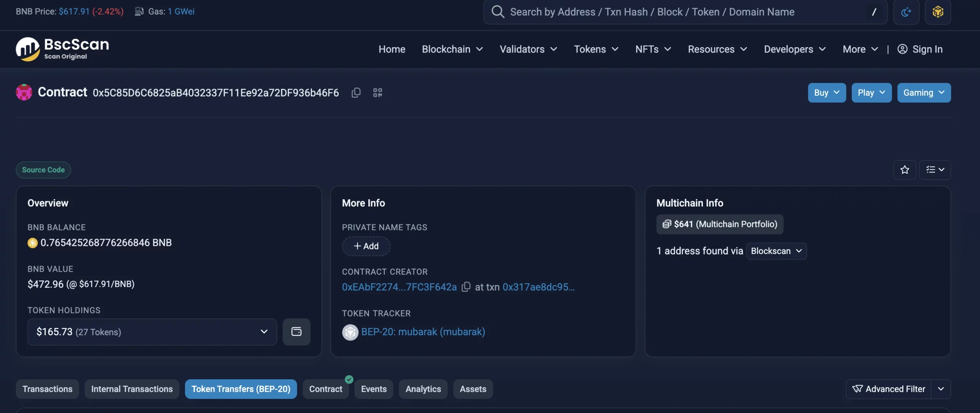Image resolution: width=980 pixels, height=413 pixels.
Task: Click the BNB balance value 0.765425268776266846 BNB
Action: (106, 243)
